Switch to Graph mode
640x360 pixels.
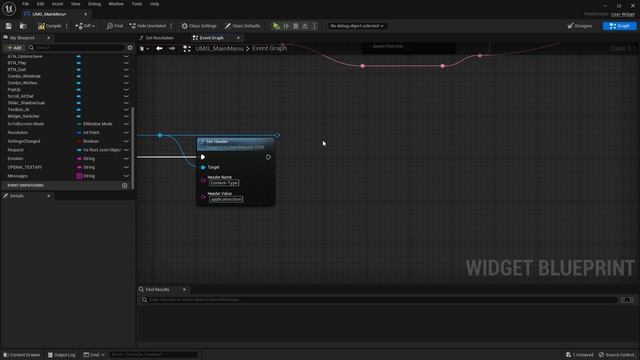coord(620,26)
